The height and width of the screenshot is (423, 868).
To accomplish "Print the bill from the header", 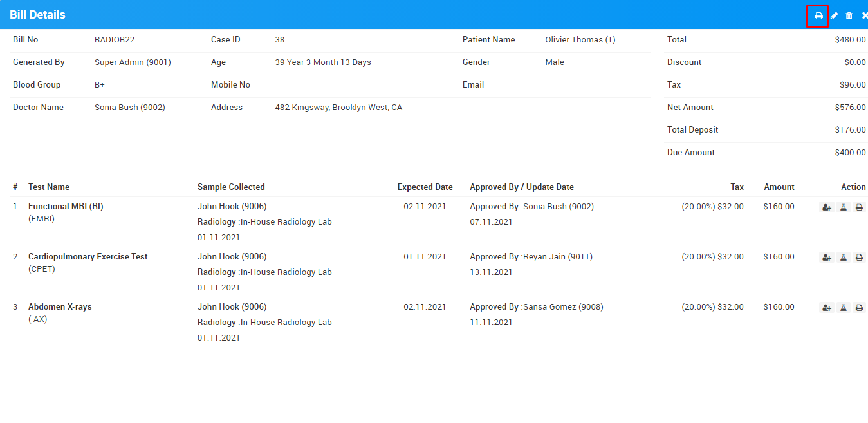I will click(818, 15).
